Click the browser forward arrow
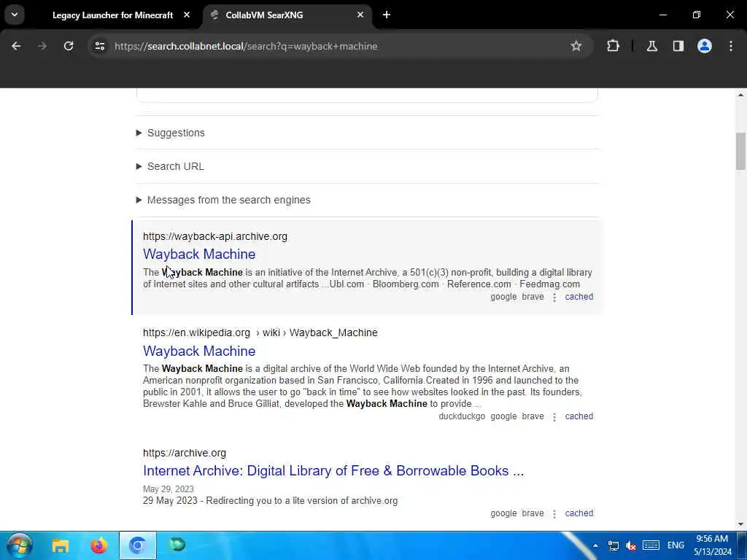The height and width of the screenshot is (560, 747). [x=42, y=46]
